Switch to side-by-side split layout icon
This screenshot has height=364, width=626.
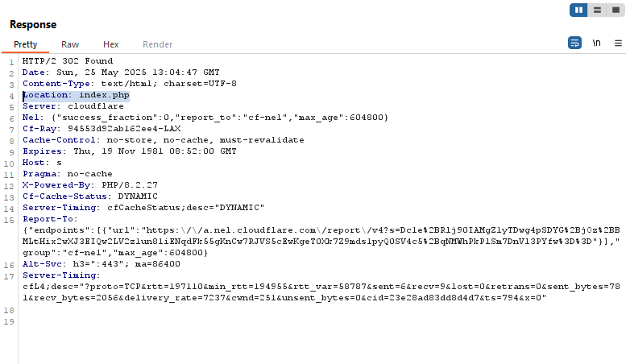[578, 10]
